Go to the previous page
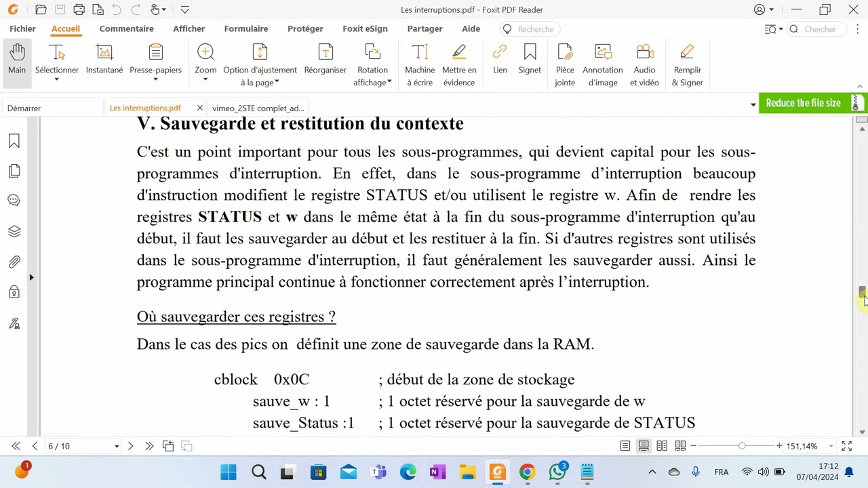The image size is (868, 488). pyautogui.click(x=35, y=446)
